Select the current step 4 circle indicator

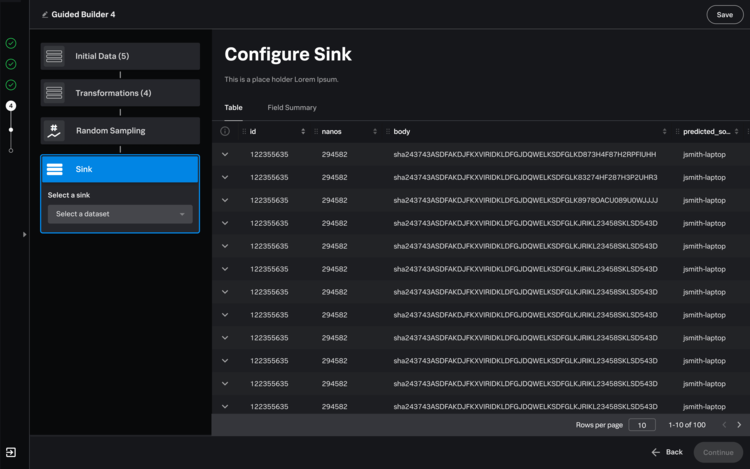click(x=11, y=106)
